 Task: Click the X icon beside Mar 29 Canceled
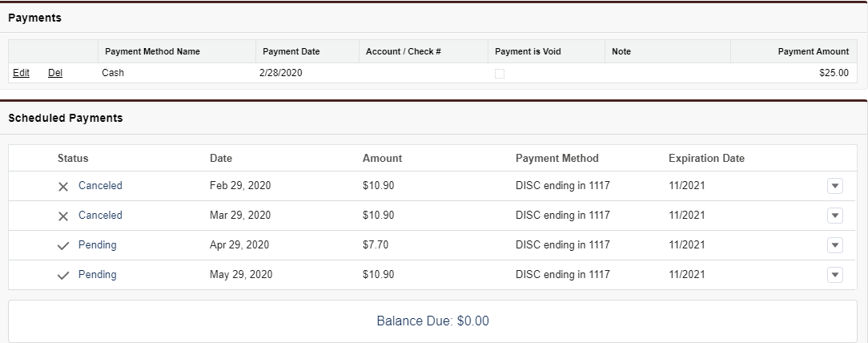click(x=63, y=216)
